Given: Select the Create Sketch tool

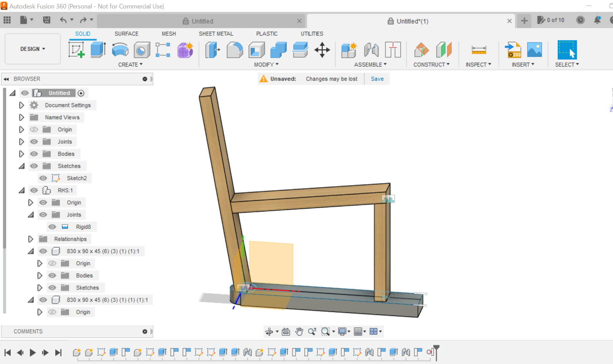Looking at the screenshot, I should (x=76, y=50).
